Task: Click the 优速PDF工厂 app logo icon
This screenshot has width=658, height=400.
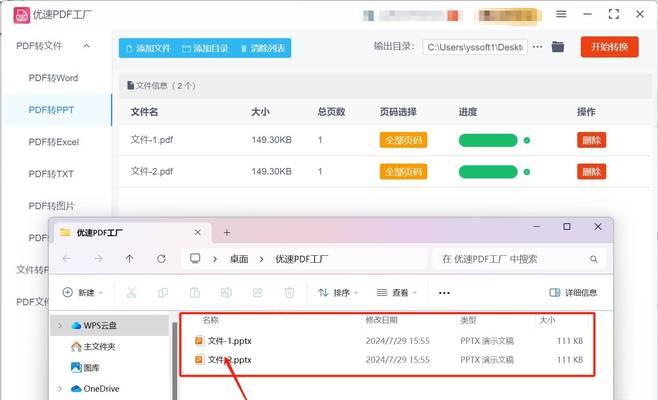Action: (21, 15)
